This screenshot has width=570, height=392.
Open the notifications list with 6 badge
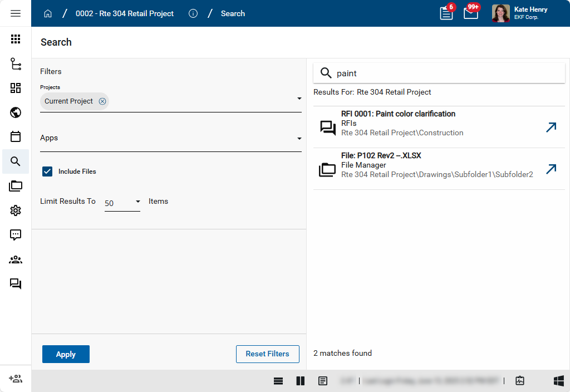(x=446, y=13)
